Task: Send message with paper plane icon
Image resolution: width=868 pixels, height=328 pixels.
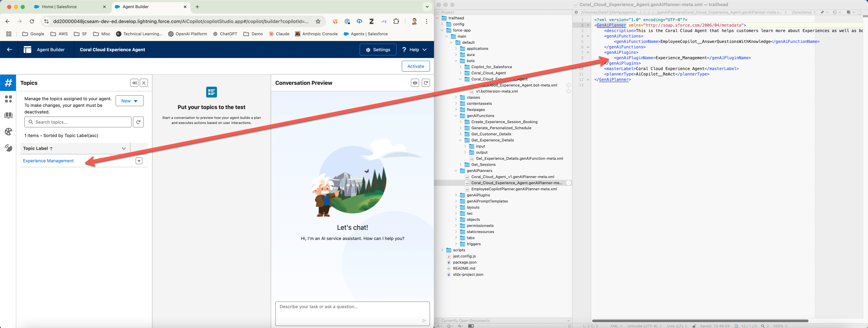Action: [424, 321]
